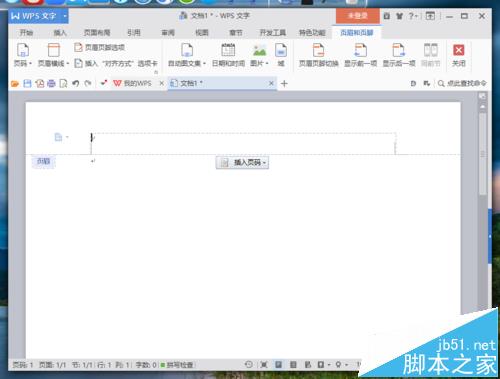The height and width of the screenshot is (379, 500).
Task: Open the 开始 ribbon tab
Action: 26,33
